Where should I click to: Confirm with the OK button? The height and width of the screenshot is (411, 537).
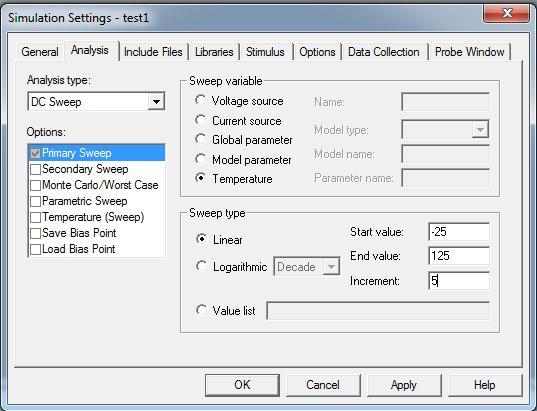[242, 385]
